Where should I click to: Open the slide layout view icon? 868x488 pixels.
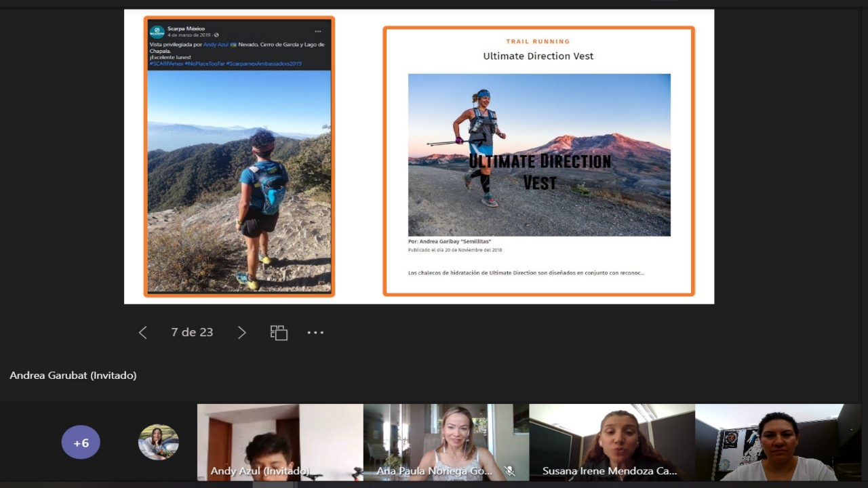coord(279,332)
